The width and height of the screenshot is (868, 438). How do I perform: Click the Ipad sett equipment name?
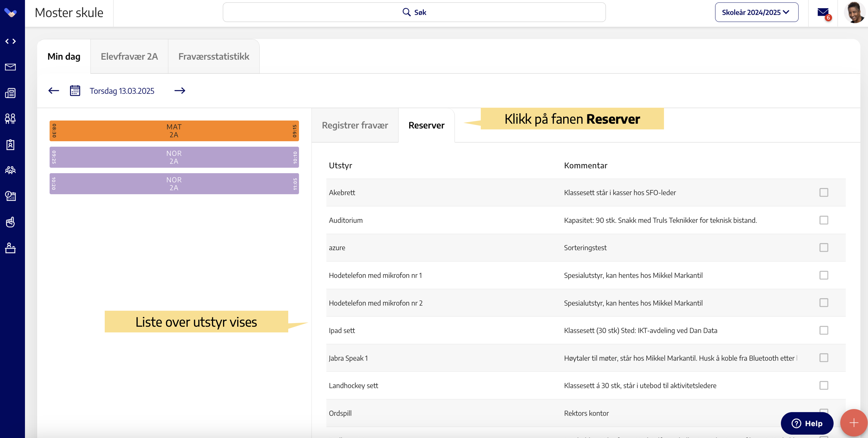pos(342,331)
